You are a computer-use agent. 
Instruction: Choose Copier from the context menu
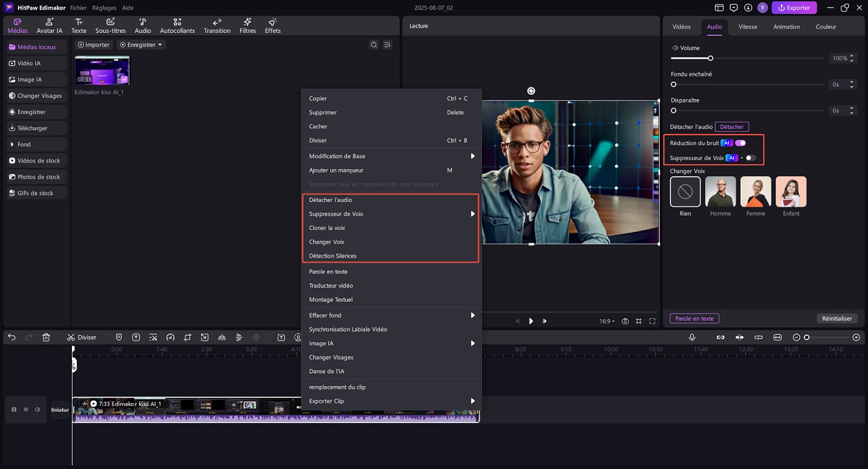coord(391,99)
